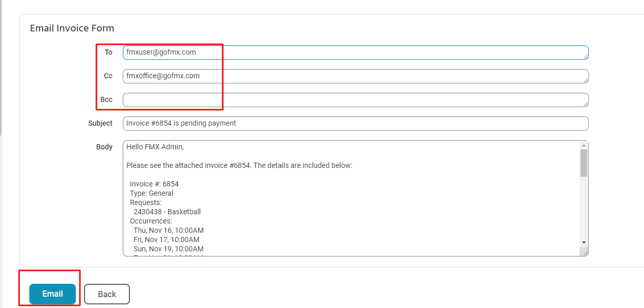Screen dimensions: 644x308
Task: Click the To field resize handle
Action: pyautogui.click(x=585, y=57)
